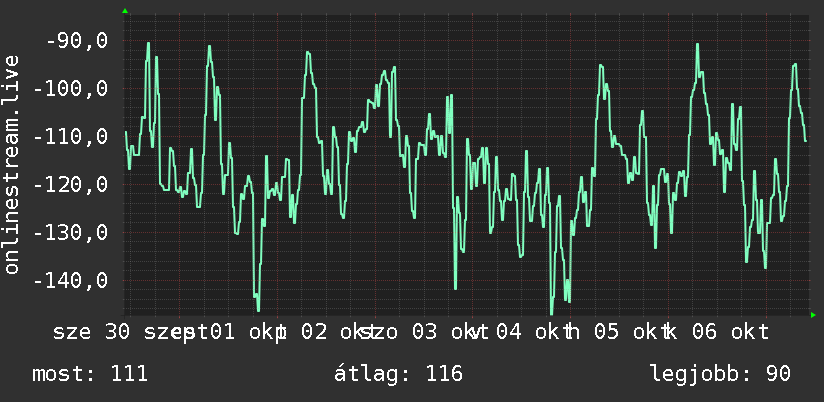The image size is (824, 402).
Task: Click the vertical onlinestream.live title
Action: tap(11, 164)
